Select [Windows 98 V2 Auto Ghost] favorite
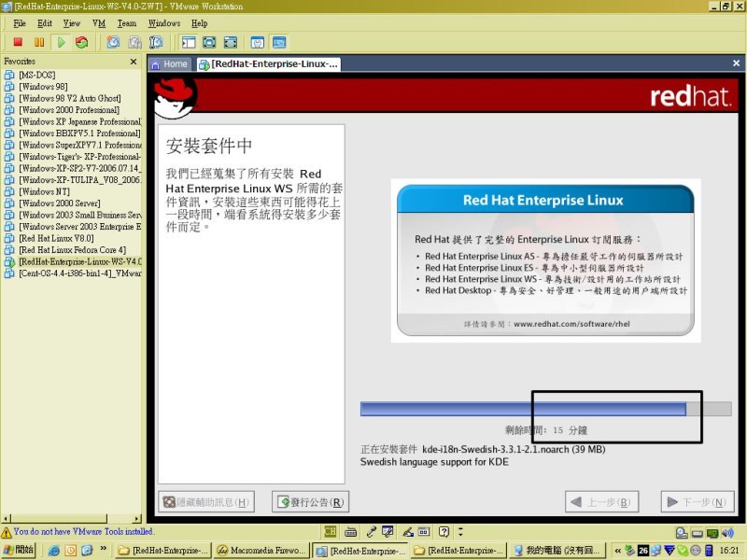Viewport: 747px width, 560px height. click(x=69, y=98)
